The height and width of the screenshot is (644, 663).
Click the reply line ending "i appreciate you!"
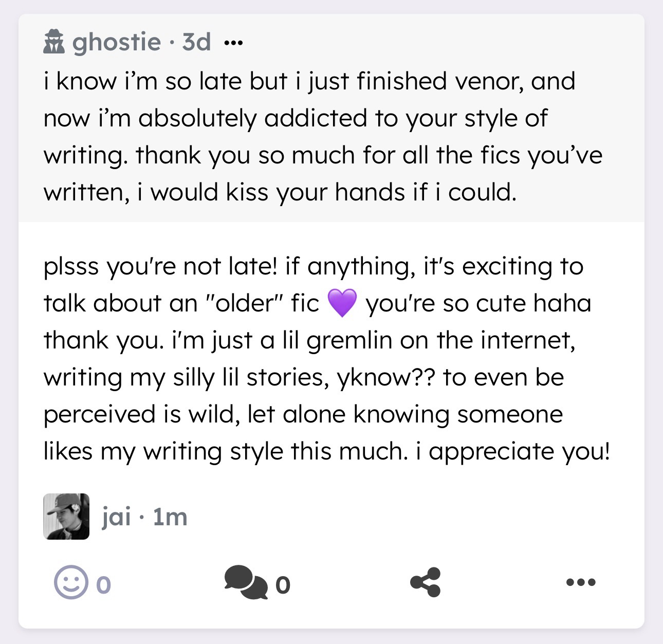[327, 451]
